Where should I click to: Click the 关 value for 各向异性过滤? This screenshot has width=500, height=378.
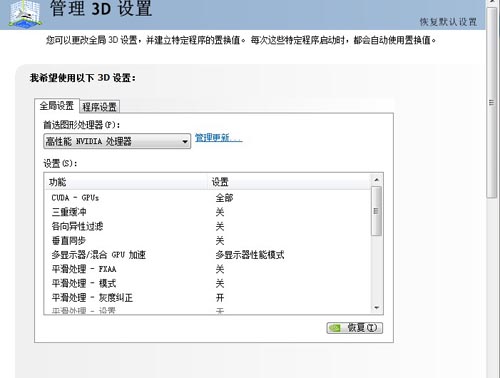click(x=220, y=226)
